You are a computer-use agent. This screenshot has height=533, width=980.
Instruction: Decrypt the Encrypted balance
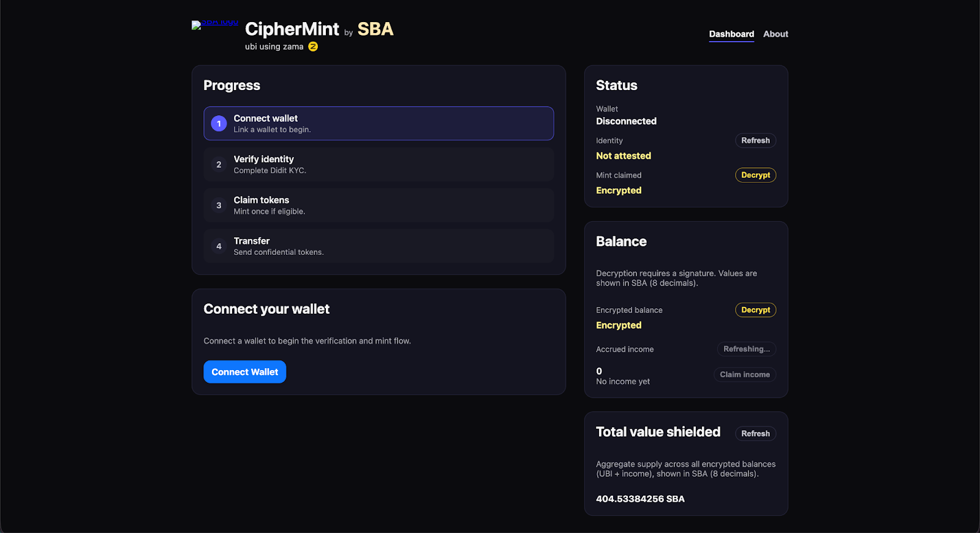[755, 310]
